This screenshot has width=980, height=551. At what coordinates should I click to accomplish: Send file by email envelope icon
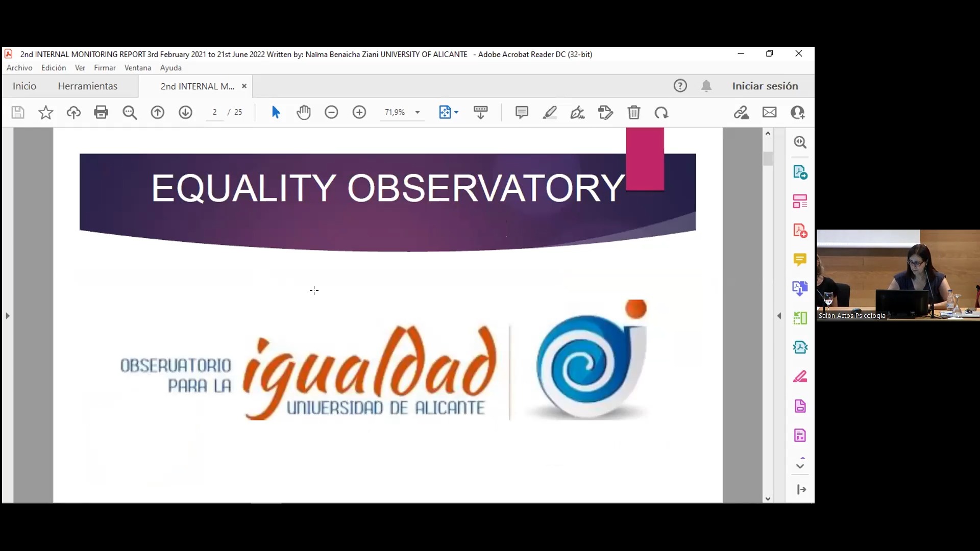click(770, 112)
